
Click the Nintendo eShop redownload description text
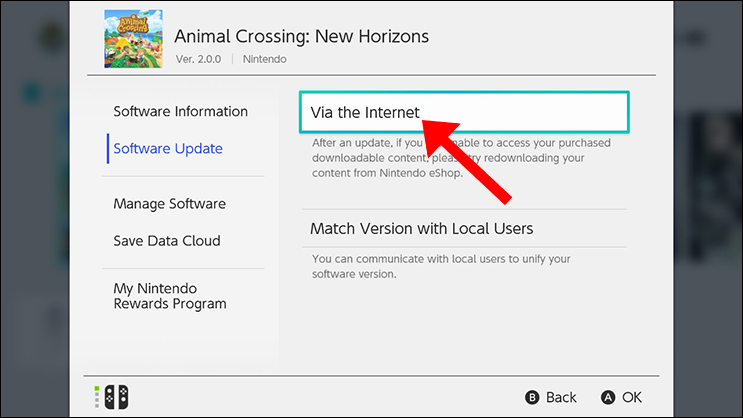click(x=461, y=158)
